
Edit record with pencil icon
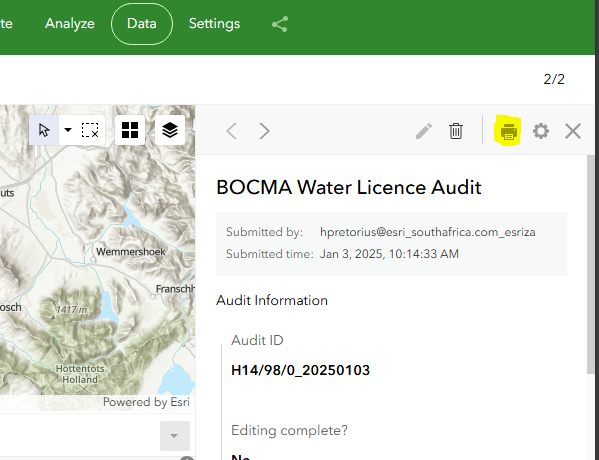point(424,131)
